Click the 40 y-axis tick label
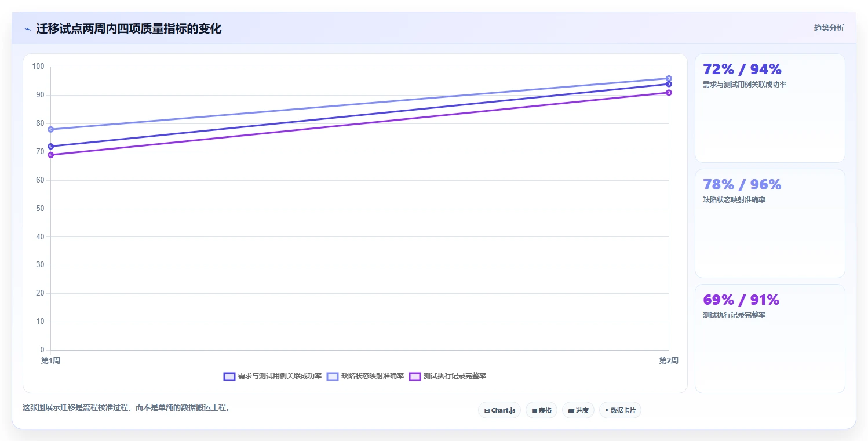This screenshot has width=868, height=441. pos(40,237)
